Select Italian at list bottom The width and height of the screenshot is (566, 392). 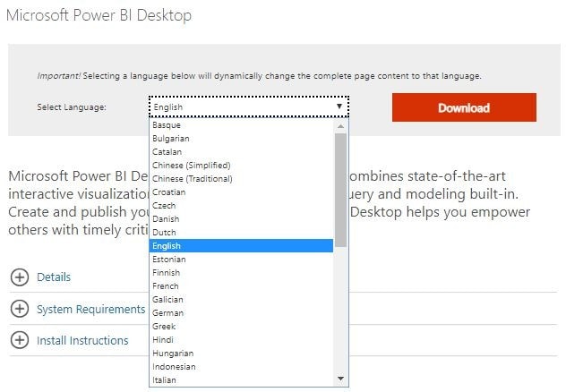pyautogui.click(x=241, y=379)
